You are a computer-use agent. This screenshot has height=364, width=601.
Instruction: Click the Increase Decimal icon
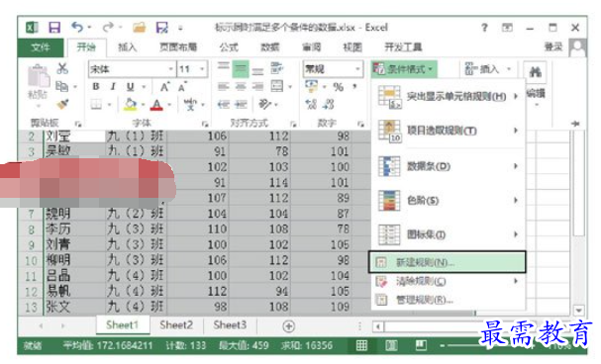pyautogui.click(x=311, y=104)
